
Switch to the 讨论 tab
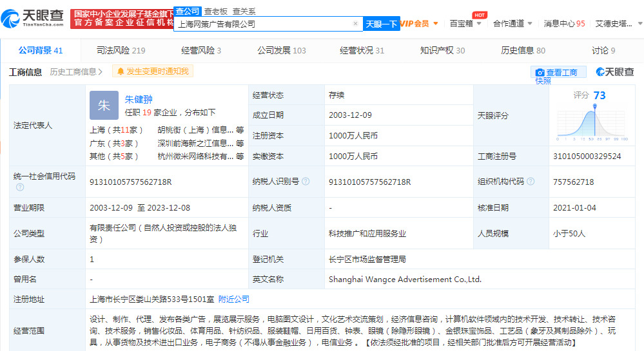click(x=603, y=50)
